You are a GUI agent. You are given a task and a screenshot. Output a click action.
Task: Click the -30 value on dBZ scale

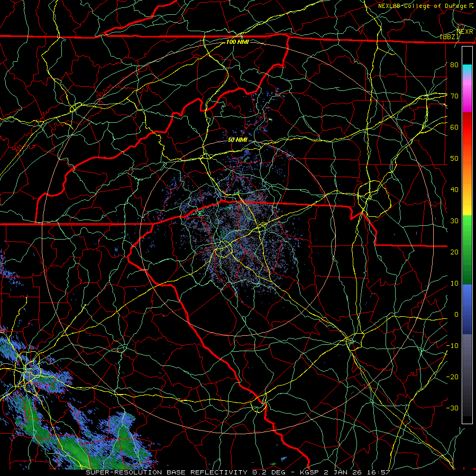pos(452,408)
